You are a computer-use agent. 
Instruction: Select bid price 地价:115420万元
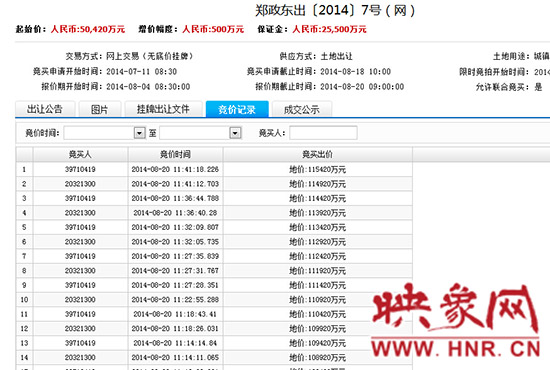click(317, 169)
